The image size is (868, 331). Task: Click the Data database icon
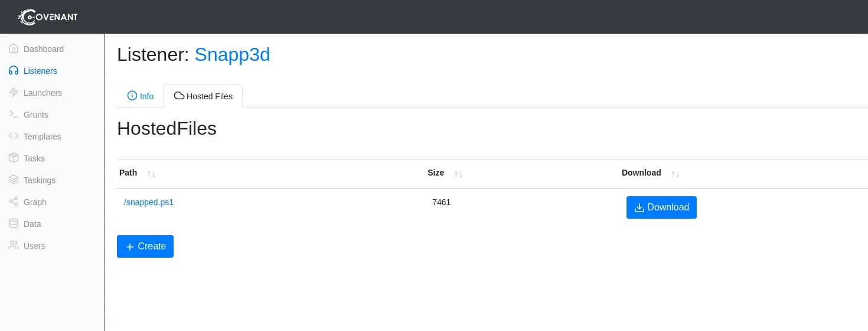coord(14,224)
